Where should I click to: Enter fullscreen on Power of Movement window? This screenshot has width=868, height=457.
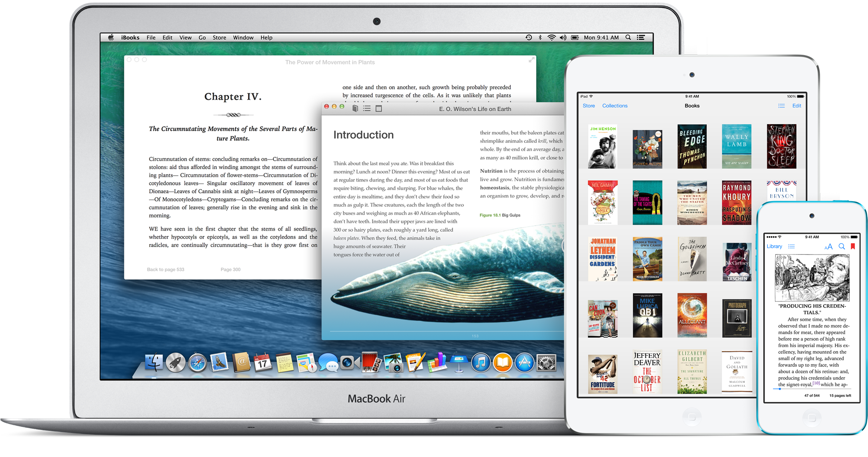click(x=531, y=60)
